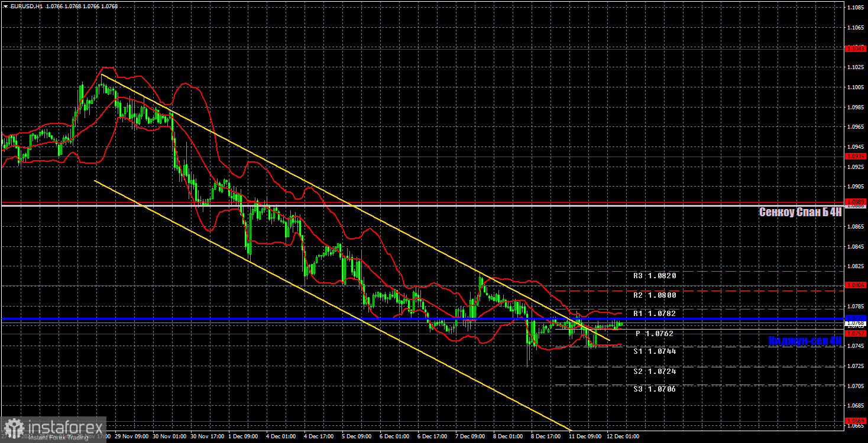Click the 8 Dec 17:00 time label

(546, 437)
